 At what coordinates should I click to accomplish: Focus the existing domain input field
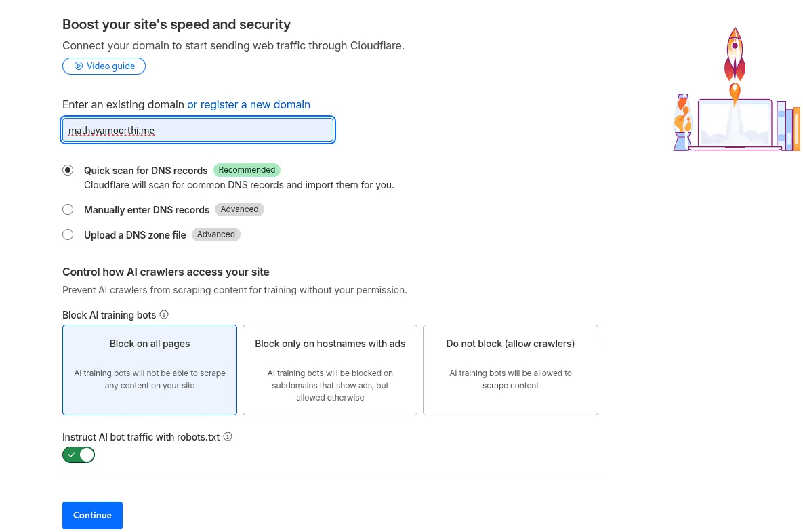coord(198,130)
